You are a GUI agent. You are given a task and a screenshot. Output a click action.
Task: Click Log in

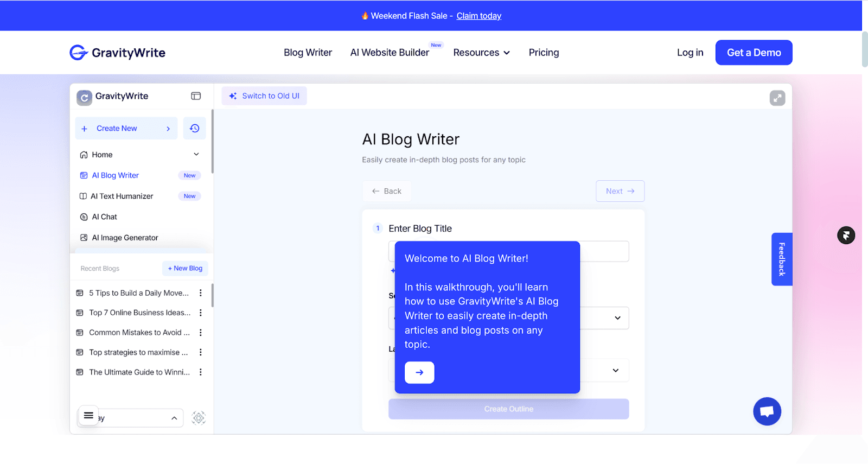(690, 53)
